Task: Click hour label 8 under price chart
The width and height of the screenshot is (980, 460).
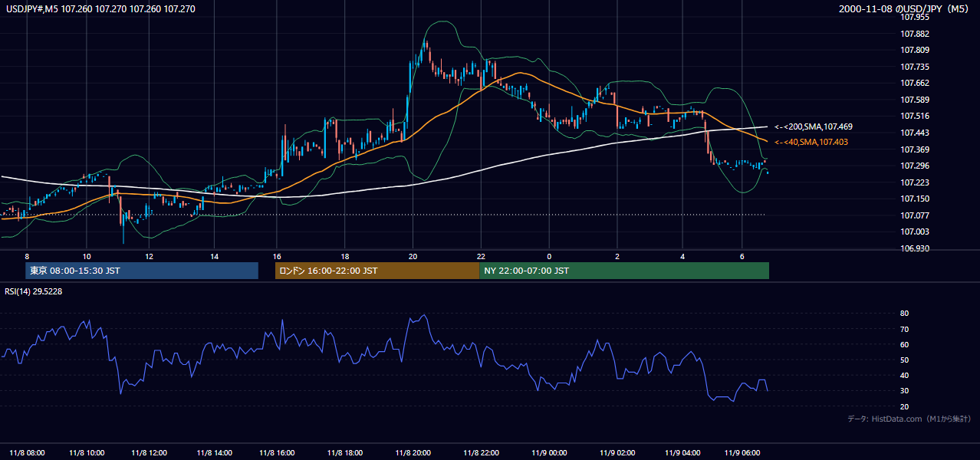Action: point(27,256)
